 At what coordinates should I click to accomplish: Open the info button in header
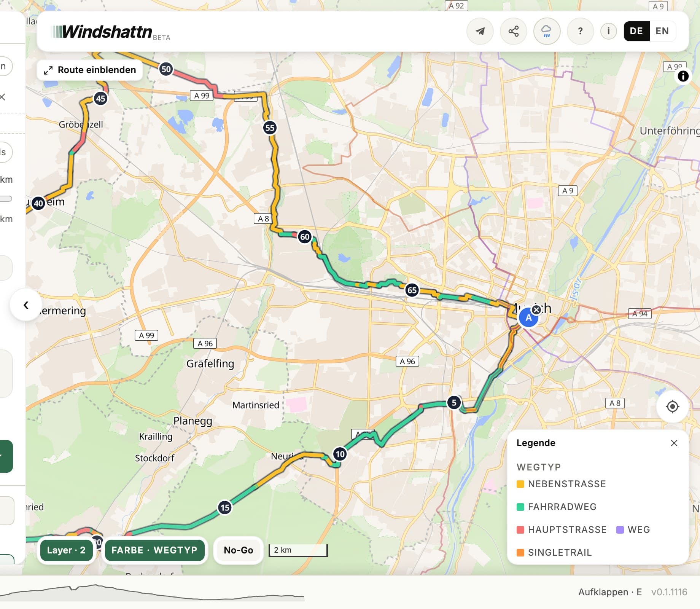tap(608, 31)
